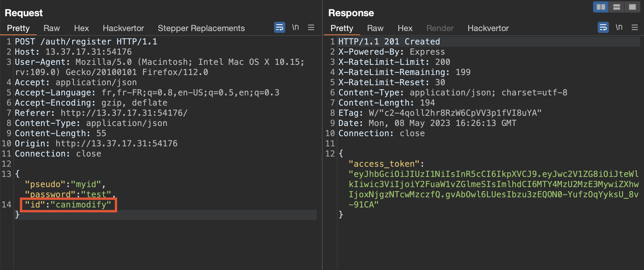This screenshot has height=270, width=644.
Task: Open Response Render tab
Action: 440,28
